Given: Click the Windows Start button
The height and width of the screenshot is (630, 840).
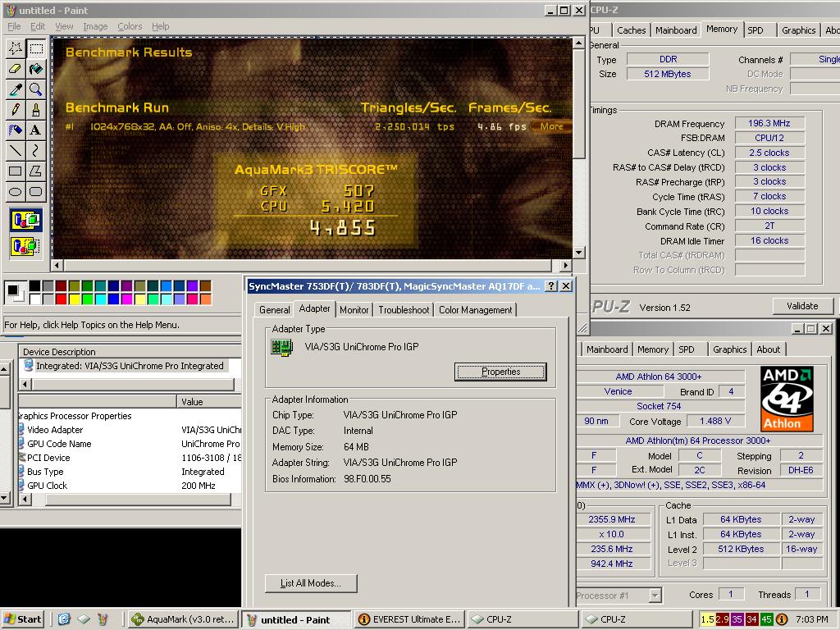Looking at the screenshot, I should [x=23, y=619].
